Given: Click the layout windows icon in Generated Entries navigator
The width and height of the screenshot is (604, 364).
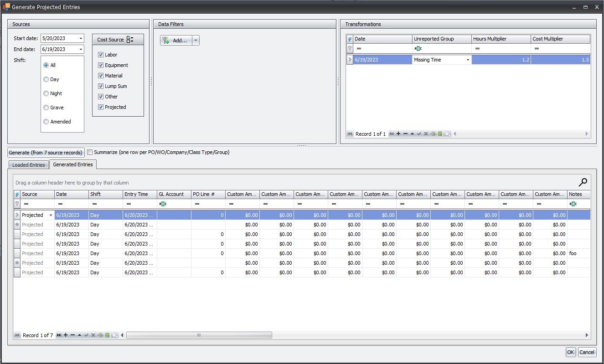Looking at the screenshot, I should tap(115, 335).
